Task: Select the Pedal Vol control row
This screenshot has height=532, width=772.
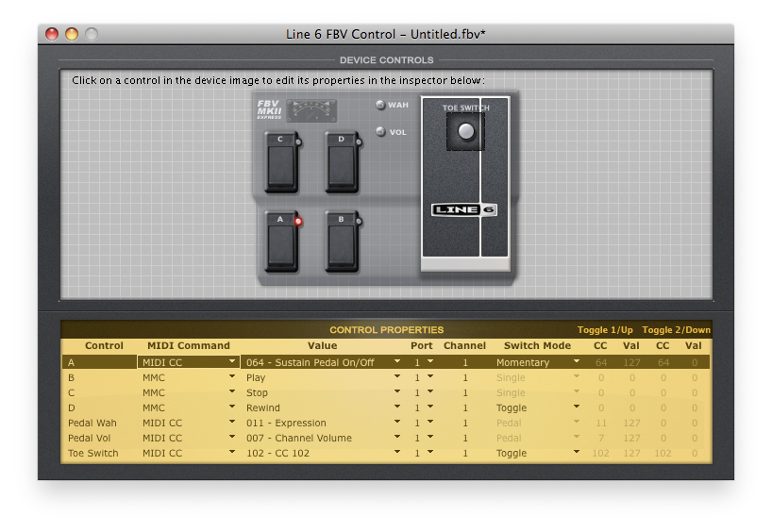Action: click(92, 439)
